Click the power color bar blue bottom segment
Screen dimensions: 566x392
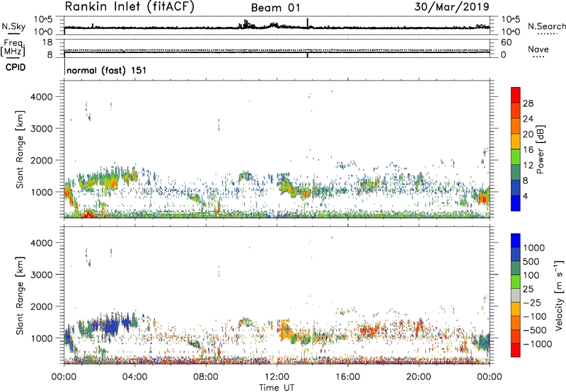pos(516,203)
